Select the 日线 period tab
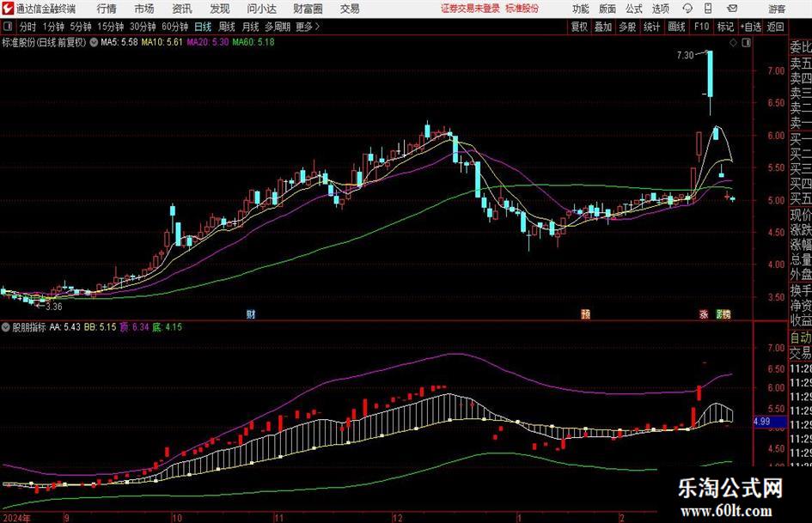 203,27
